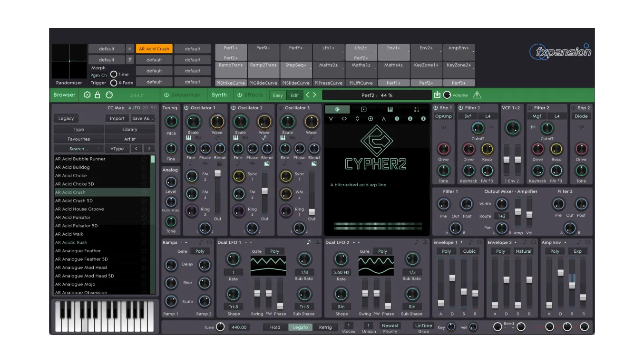The height and width of the screenshot is (363, 644).
Task: Select the target circle icon in display
Action: 371,119
